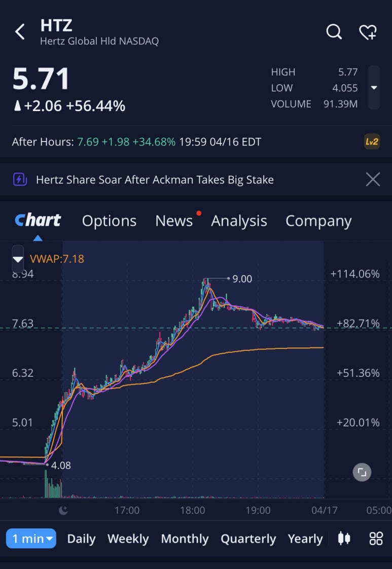This screenshot has height=569, width=392.
Task: Toggle extended hours moon icon
Action: pos(63,510)
